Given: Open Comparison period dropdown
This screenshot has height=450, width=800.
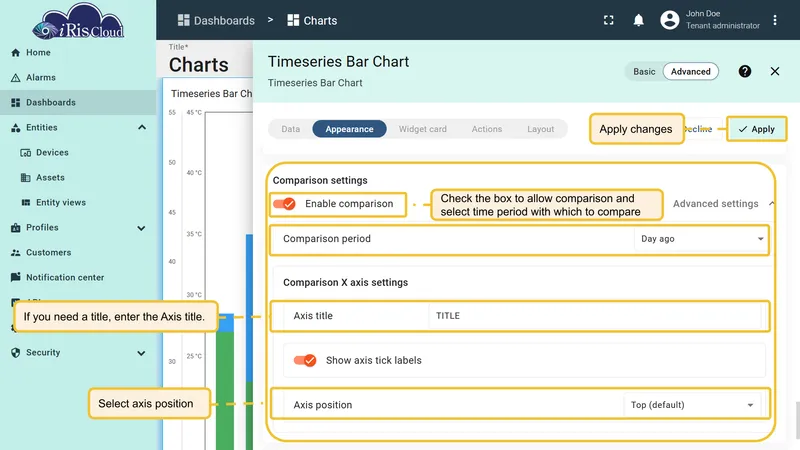Looking at the screenshot, I should pos(702,239).
